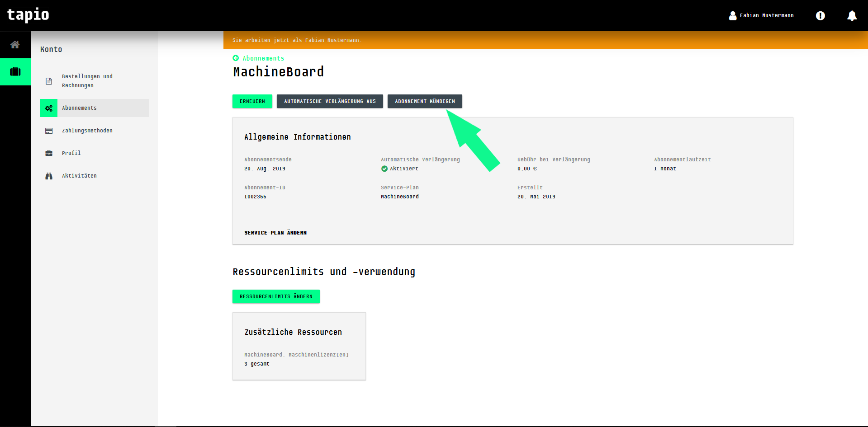Click the green check icon next to Aktiviert
Viewport: 868px width, 427px height.
(384, 169)
